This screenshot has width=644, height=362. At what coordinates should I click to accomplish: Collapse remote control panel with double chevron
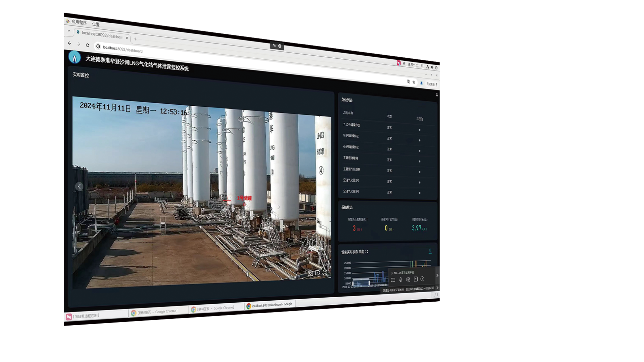(x=437, y=275)
